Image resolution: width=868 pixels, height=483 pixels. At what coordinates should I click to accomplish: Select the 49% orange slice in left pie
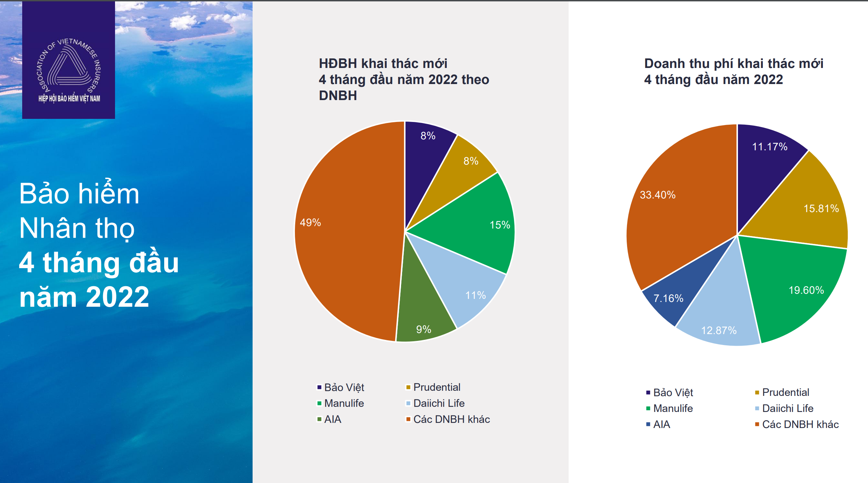tap(348, 232)
